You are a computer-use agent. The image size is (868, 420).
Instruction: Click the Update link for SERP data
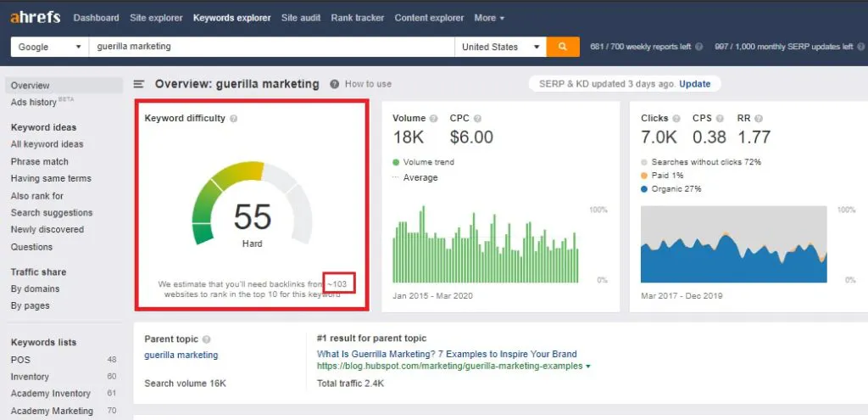click(x=694, y=84)
